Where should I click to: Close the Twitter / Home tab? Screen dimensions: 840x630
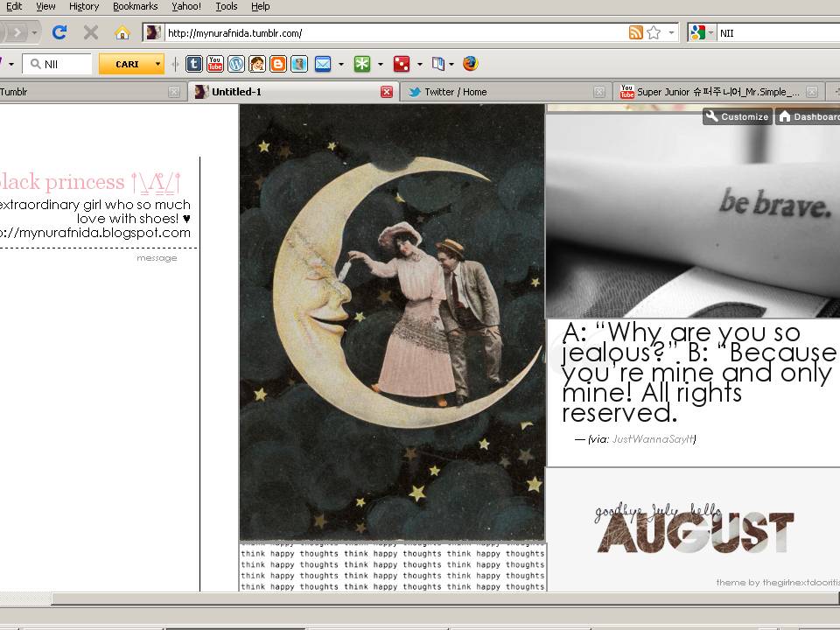[x=598, y=92]
